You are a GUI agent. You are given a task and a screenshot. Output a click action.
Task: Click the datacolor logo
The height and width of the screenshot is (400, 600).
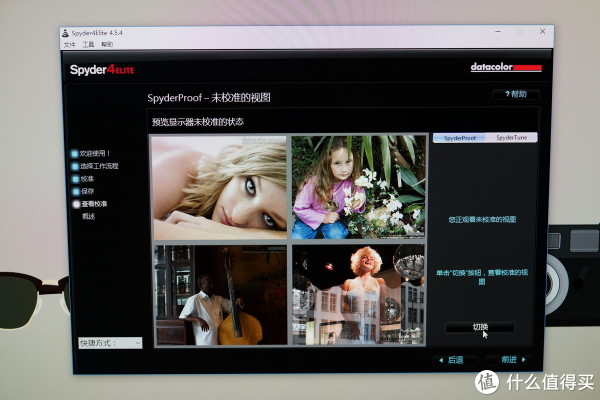(506, 67)
